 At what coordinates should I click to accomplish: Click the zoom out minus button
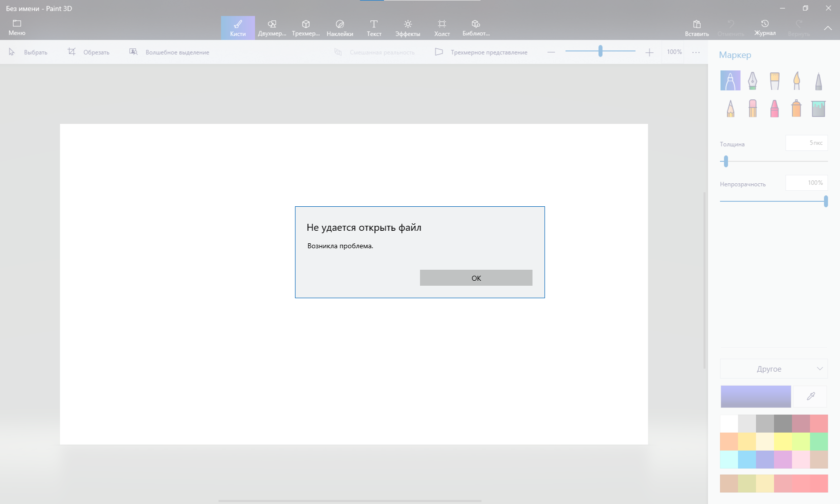point(551,52)
